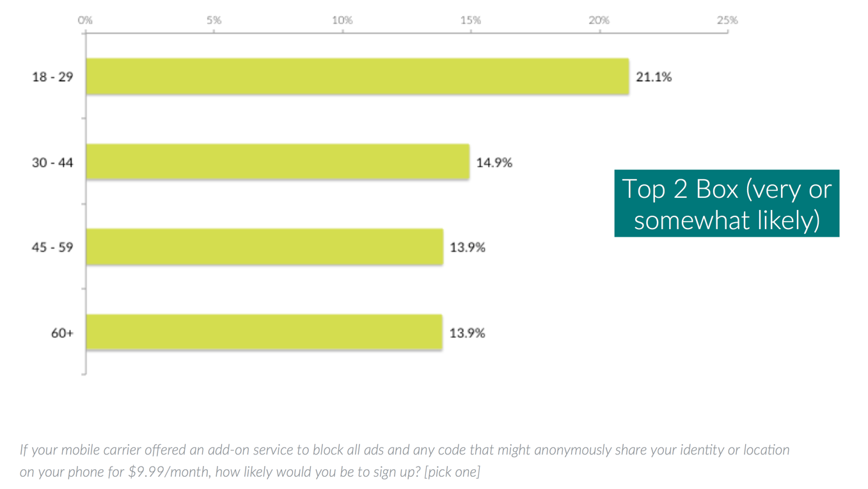Viewport: 868px width, 489px height.
Task: Click the 0% axis tick label
Action: point(85,20)
